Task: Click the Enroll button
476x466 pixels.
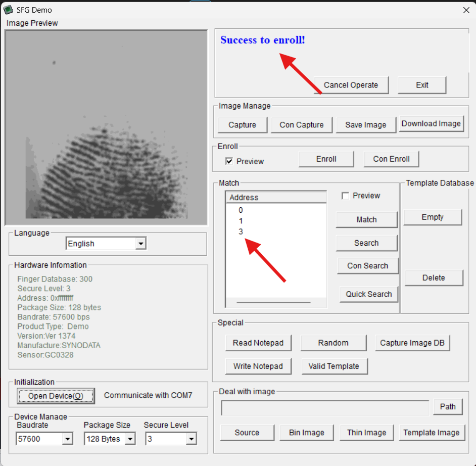Action: pos(326,159)
